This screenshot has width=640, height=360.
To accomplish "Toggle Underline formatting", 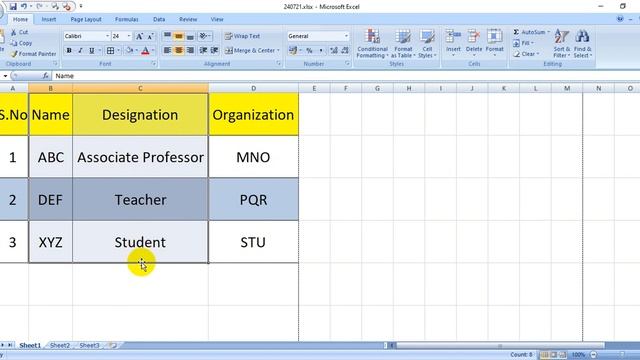I will coord(91,51).
